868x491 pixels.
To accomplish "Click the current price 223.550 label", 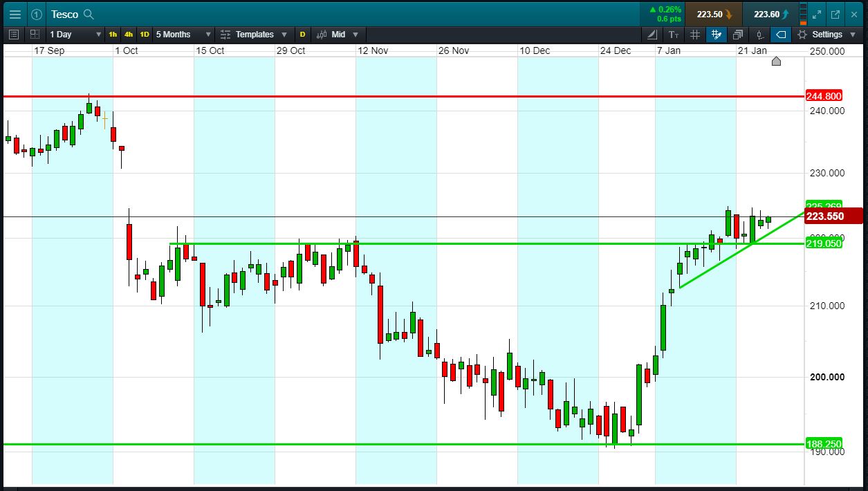I will click(833, 216).
